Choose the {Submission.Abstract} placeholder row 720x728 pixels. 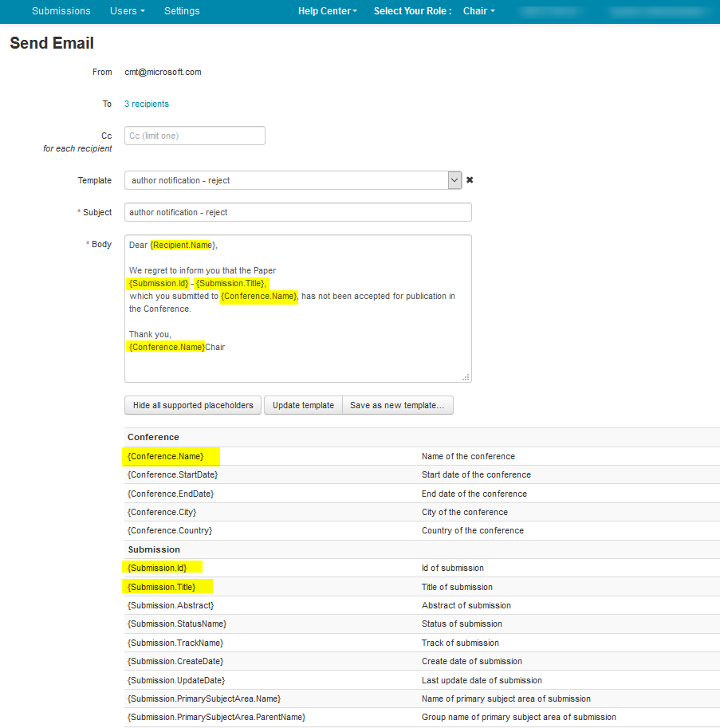click(x=171, y=605)
